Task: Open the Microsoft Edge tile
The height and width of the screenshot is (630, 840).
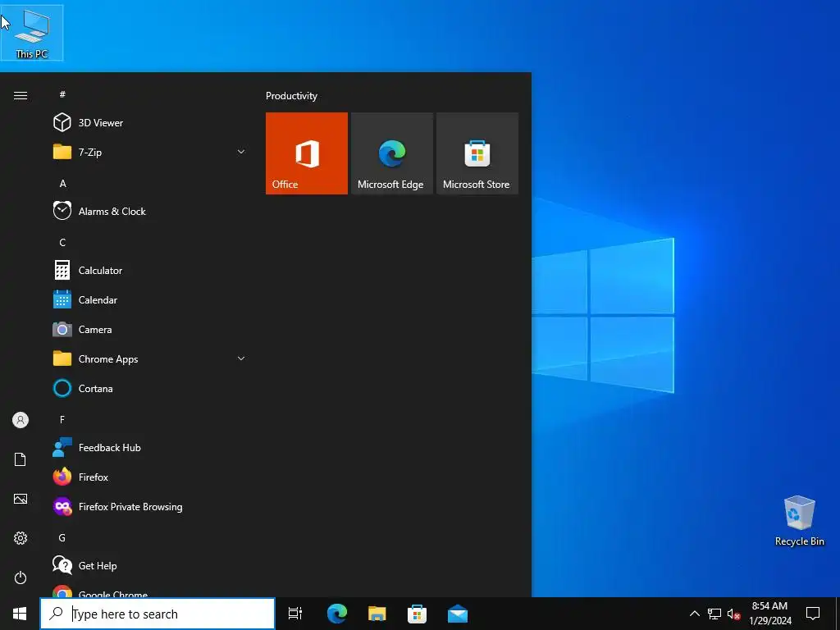Action: (391, 153)
